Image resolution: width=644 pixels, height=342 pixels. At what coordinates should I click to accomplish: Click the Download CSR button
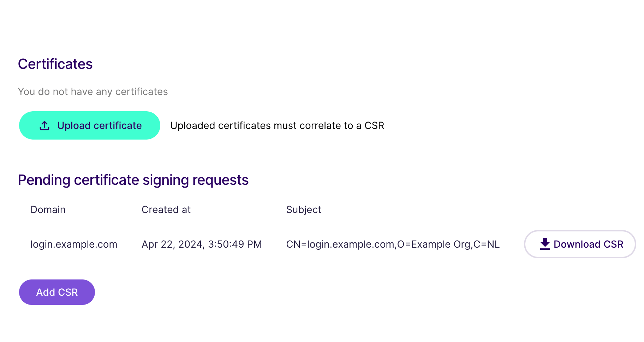click(x=580, y=244)
